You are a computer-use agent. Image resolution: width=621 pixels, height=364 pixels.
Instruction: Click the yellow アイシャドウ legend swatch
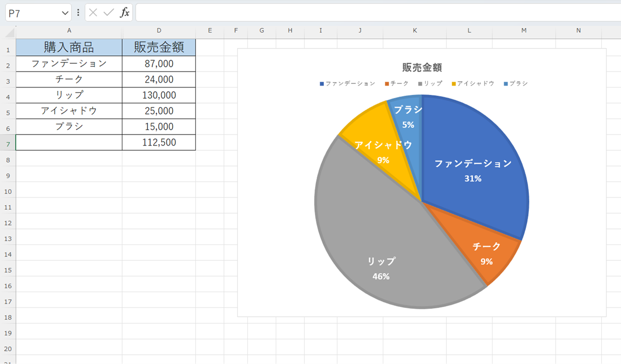point(453,84)
